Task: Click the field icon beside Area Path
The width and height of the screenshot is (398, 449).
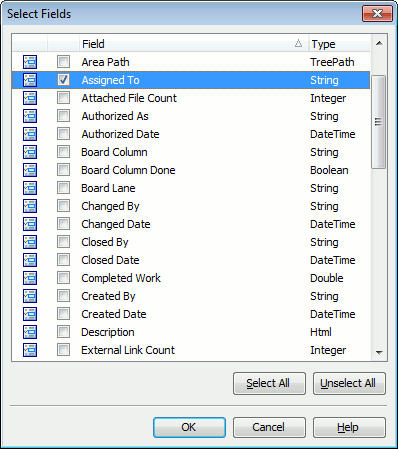Action: 30,62
